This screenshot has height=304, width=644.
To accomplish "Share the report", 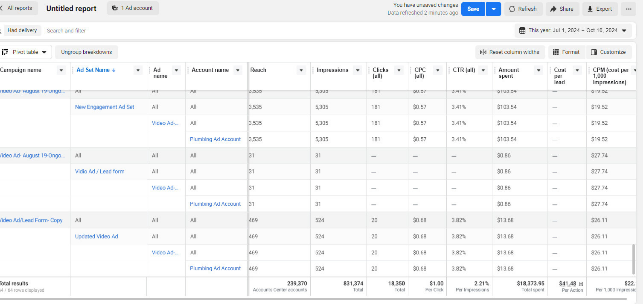I will click(562, 9).
